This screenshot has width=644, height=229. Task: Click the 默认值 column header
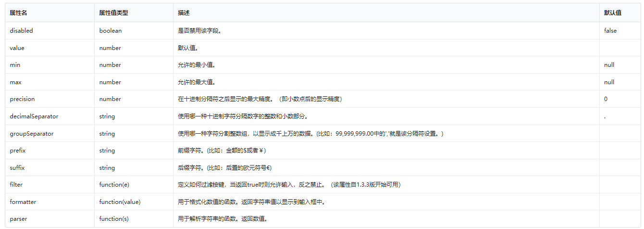click(613, 13)
